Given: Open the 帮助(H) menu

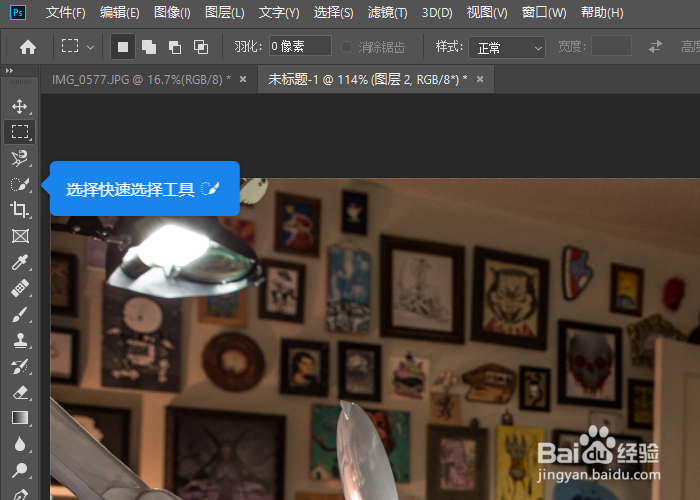Looking at the screenshot, I should (x=602, y=12).
